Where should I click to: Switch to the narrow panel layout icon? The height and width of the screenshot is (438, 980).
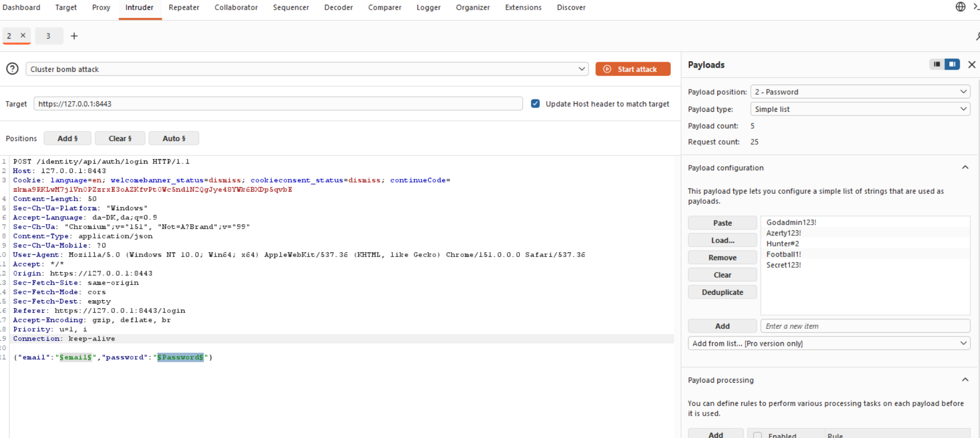click(x=937, y=64)
